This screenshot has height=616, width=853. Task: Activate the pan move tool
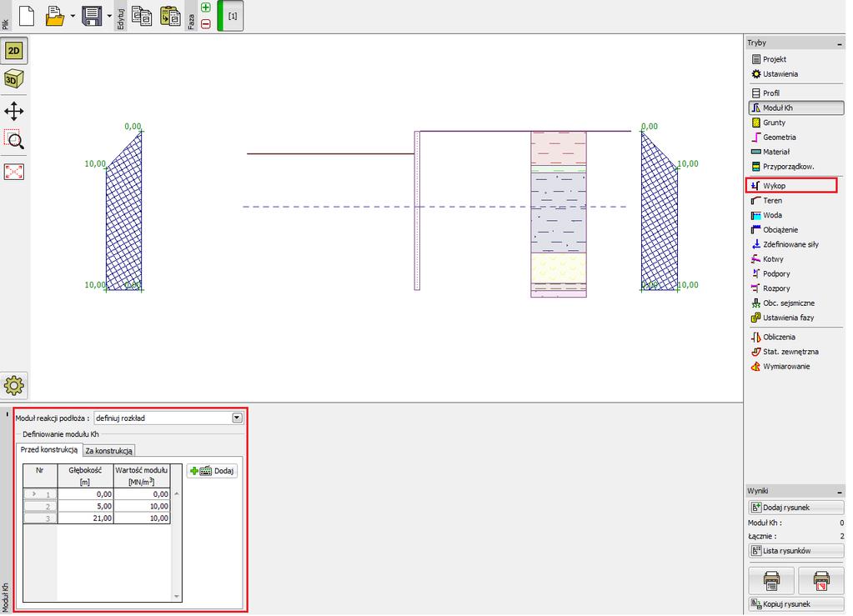click(x=14, y=112)
